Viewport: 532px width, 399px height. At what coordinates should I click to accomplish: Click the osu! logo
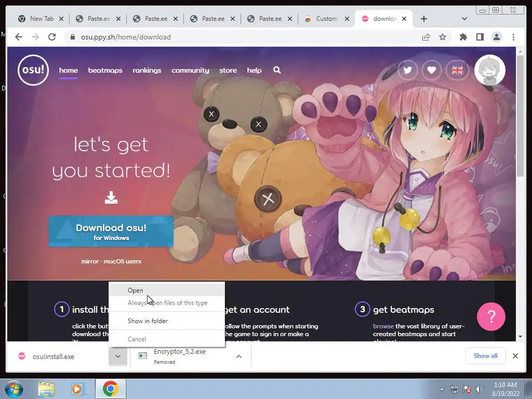[x=33, y=70]
